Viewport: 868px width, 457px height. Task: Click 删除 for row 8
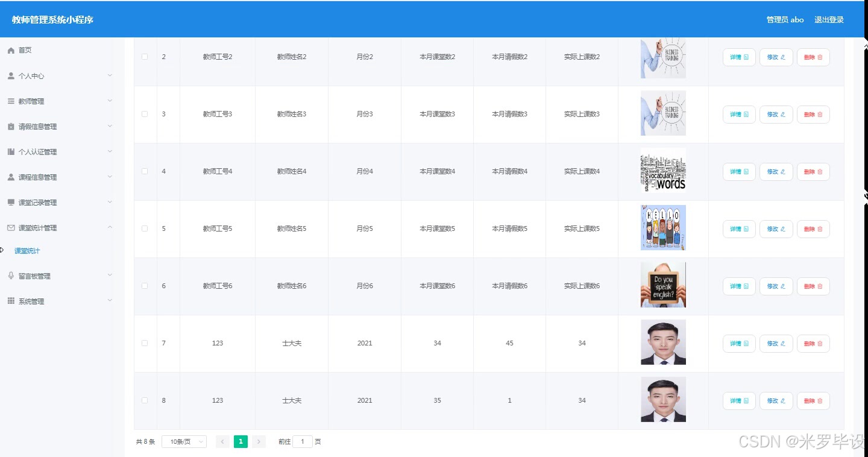[813, 401]
